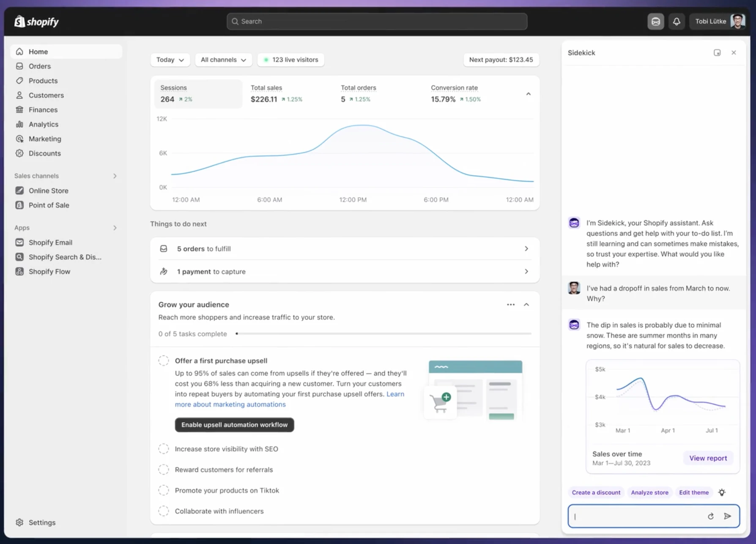Open the All channels dropdown
Viewport: 756px width, 544px height.
pos(223,60)
